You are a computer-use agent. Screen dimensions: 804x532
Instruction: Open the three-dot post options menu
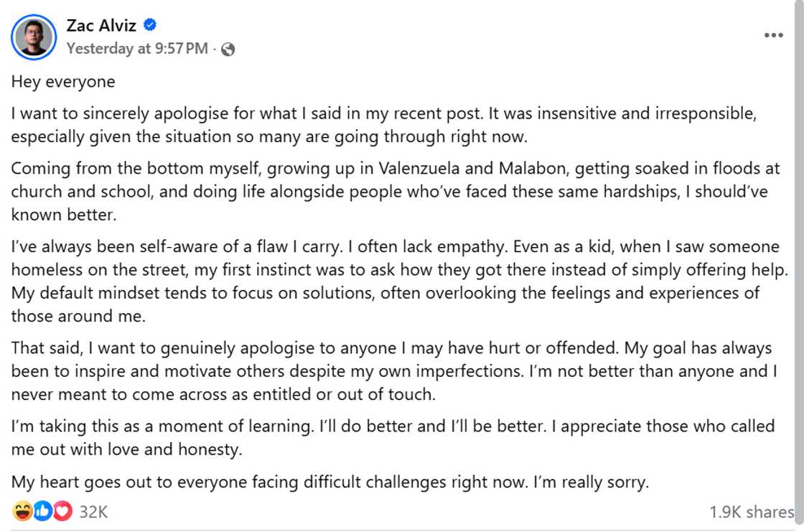click(773, 35)
